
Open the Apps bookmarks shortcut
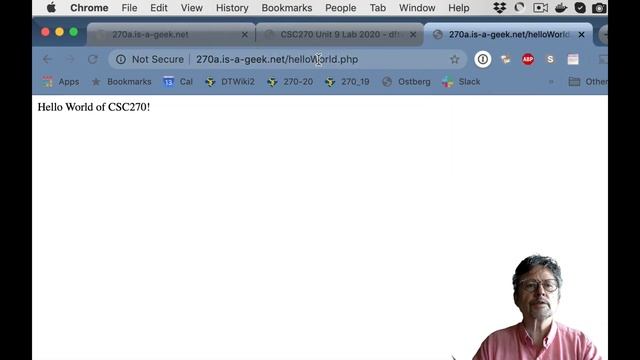click(61, 82)
